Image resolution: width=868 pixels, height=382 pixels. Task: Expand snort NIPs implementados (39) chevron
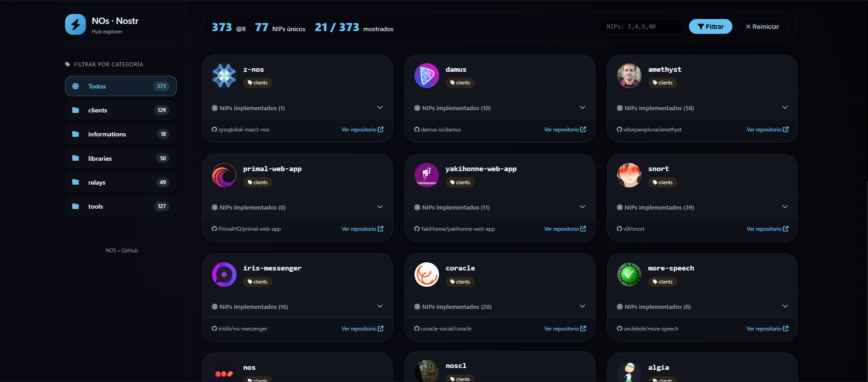click(x=785, y=207)
